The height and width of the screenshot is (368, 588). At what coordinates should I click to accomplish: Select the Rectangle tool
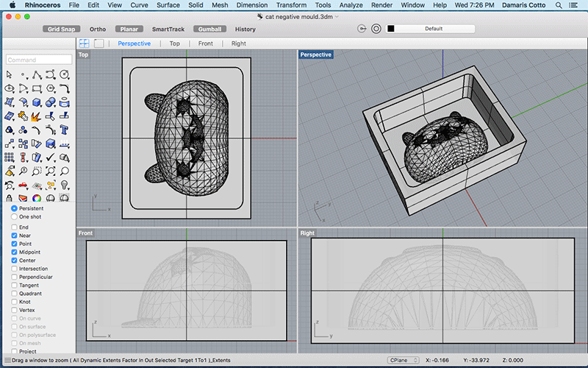tap(37, 88)
